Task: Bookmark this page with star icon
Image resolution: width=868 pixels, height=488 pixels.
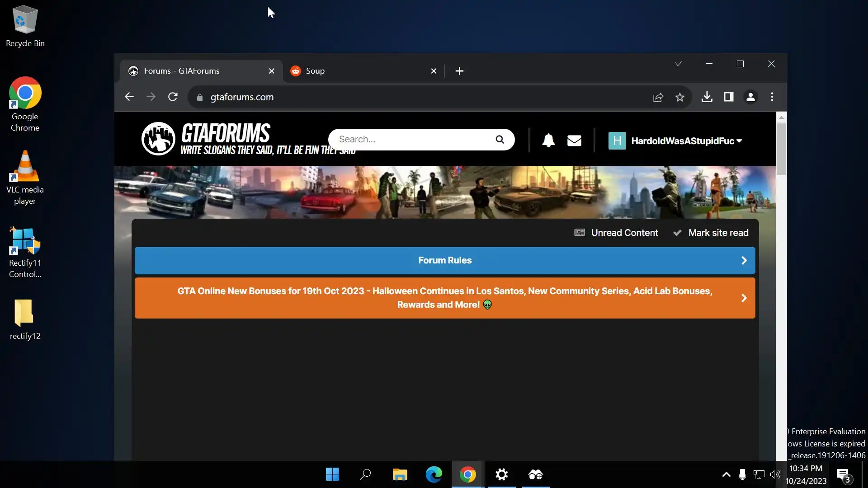Action: click(679, 97)
